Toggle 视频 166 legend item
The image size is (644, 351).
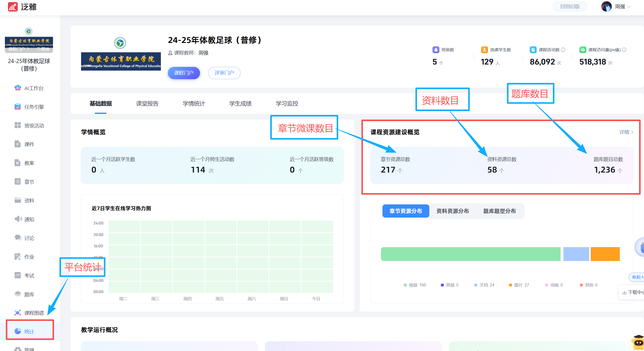pos(415,285)
